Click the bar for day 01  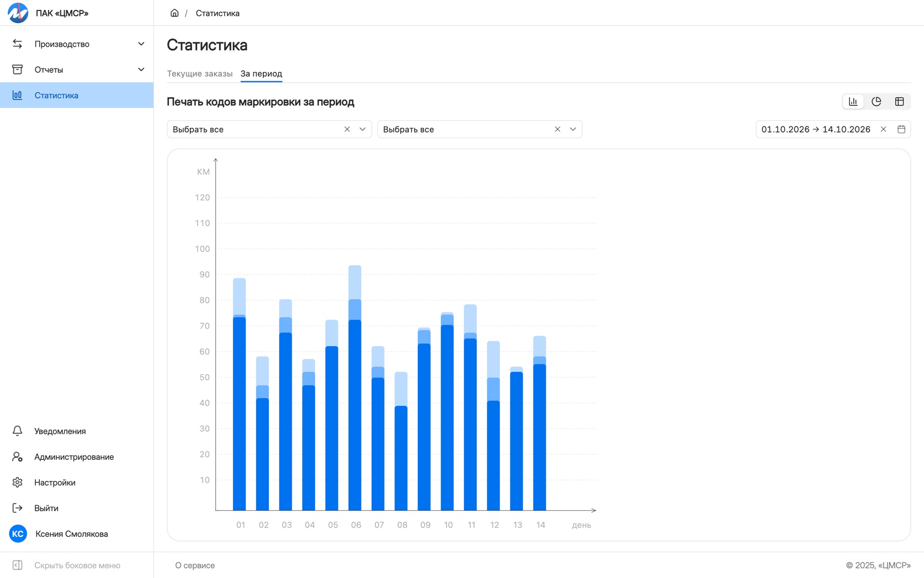[x=239, y=394]
